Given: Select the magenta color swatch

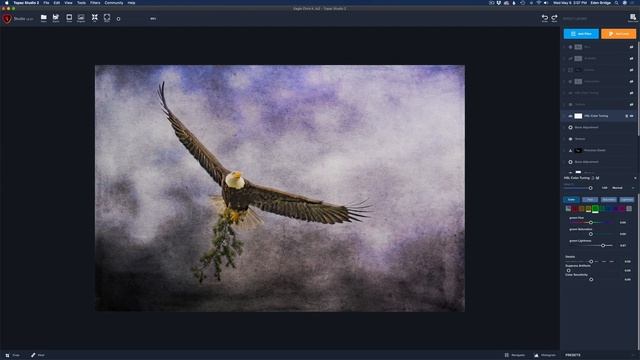Looking at the screenshot, I should [x=622, y=209].
